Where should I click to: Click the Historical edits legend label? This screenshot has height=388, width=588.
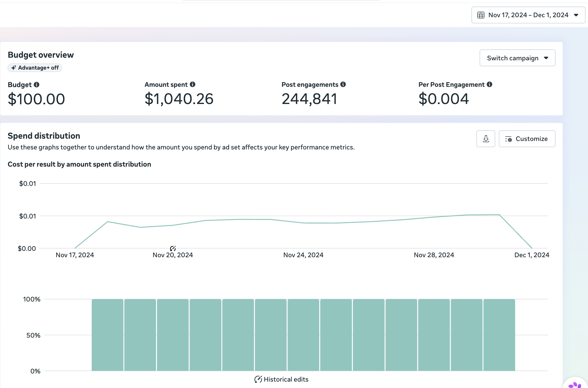pos(286,379)
